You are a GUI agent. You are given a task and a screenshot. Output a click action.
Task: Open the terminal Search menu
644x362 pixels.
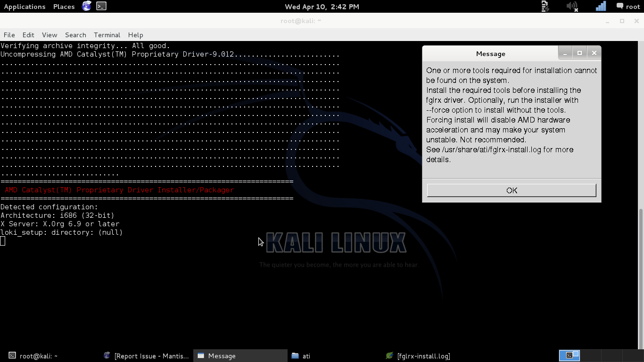(75, 35)
